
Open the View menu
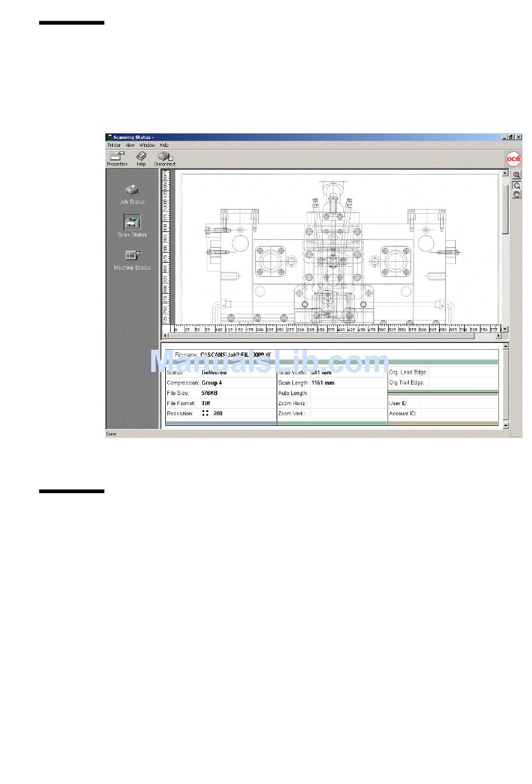tap(130, 145)
